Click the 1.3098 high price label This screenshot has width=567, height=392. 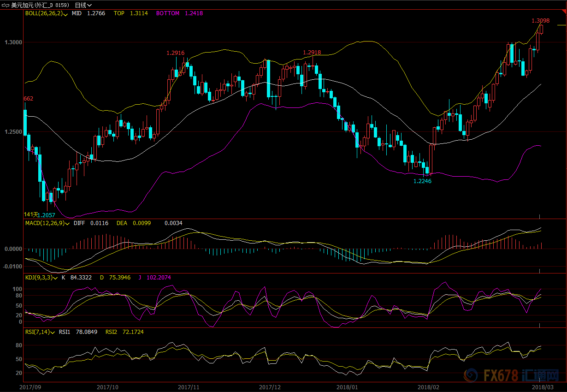click(x=540, y=21)
